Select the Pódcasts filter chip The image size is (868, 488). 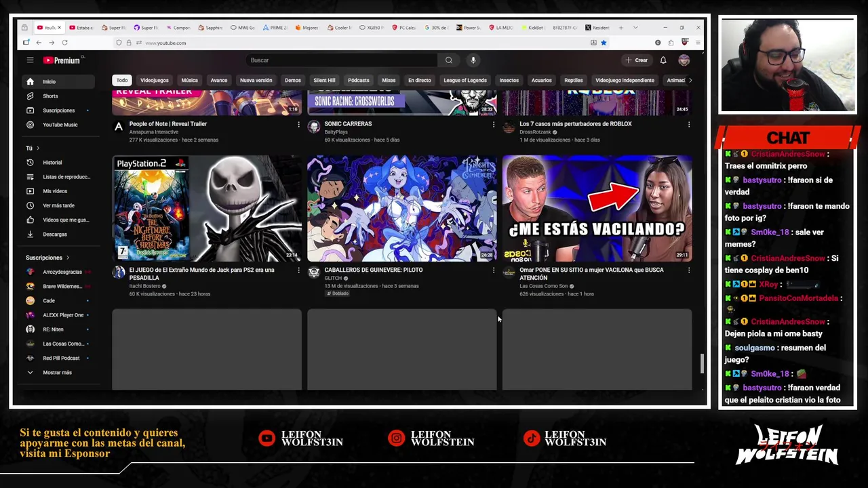click(x=359, y=80)
